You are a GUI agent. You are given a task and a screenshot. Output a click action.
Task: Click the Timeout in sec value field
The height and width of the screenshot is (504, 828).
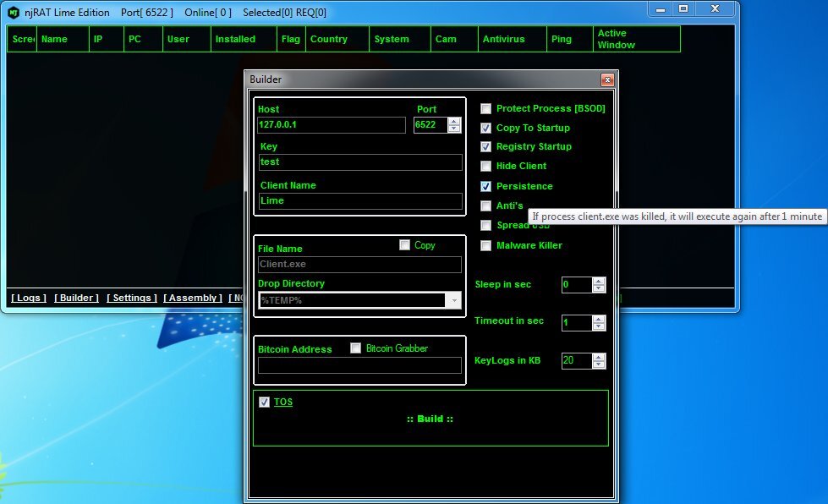(x=577, y=323)
